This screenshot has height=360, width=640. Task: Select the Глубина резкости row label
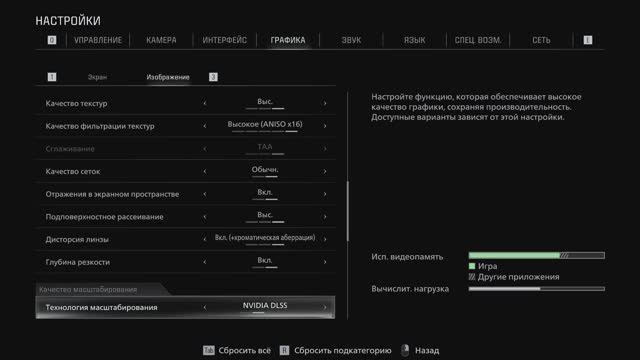click(78, 262)
